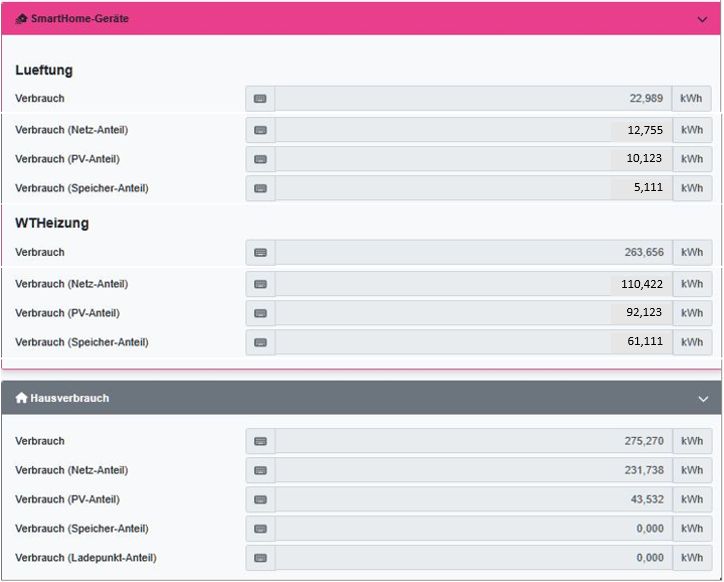Click keyboard icon for Lueftung Netz-Anteil

[260, 130]
